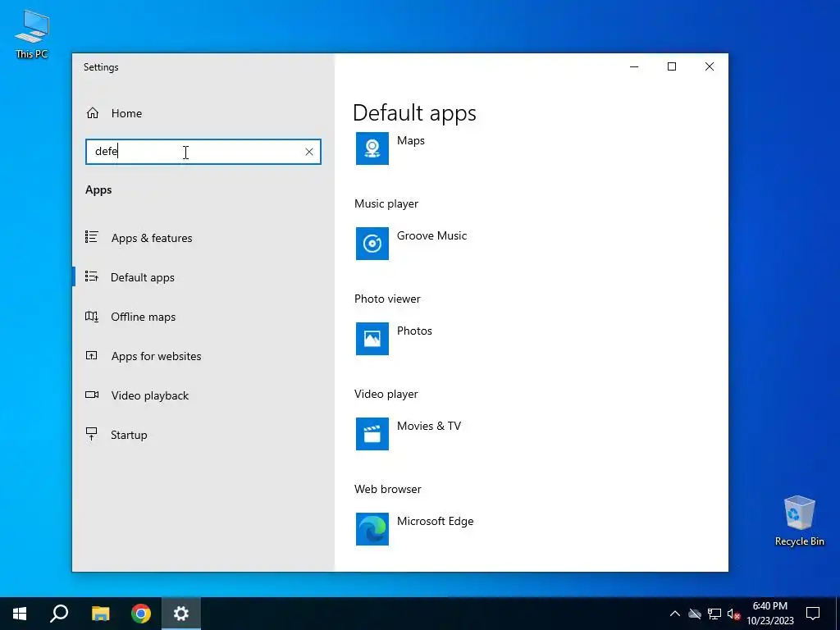This screenshot has height=630, width=840.
Task: Select the Recycle Bin desktop icon
Action: pos(799,521)
